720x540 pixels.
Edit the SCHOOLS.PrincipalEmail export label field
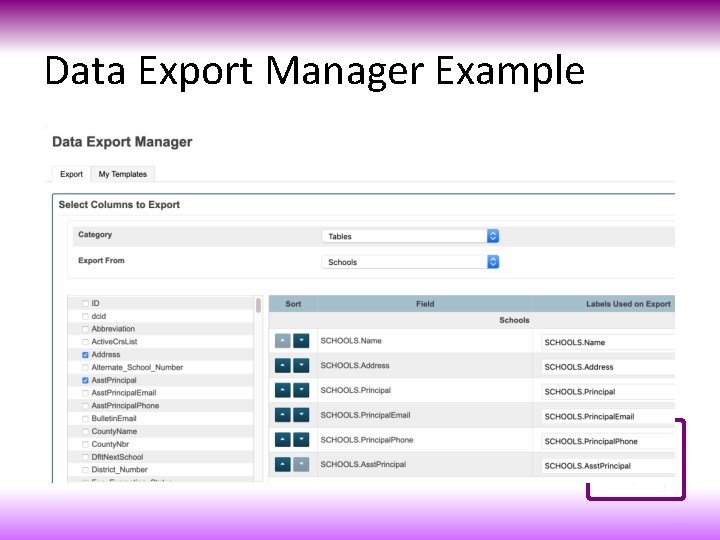tap(608, 416)
